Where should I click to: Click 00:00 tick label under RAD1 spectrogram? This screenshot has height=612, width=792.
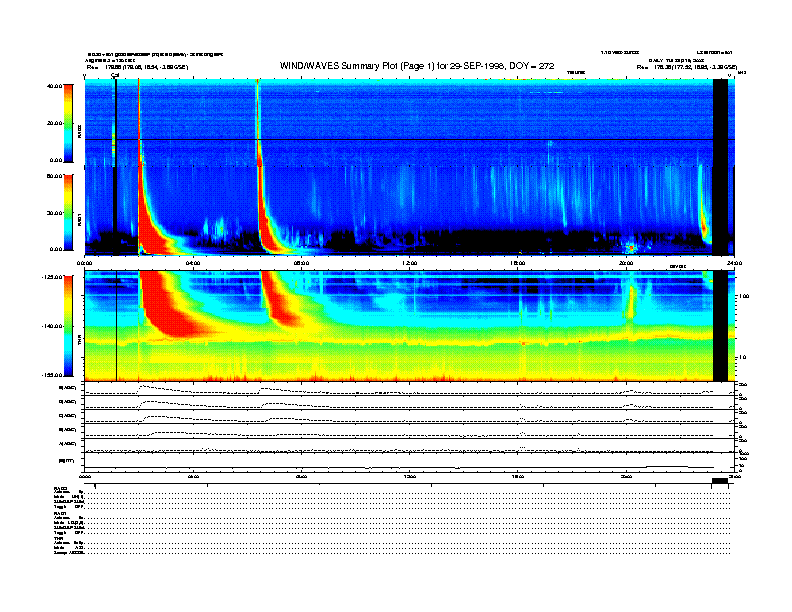click(x=84, y=263)
